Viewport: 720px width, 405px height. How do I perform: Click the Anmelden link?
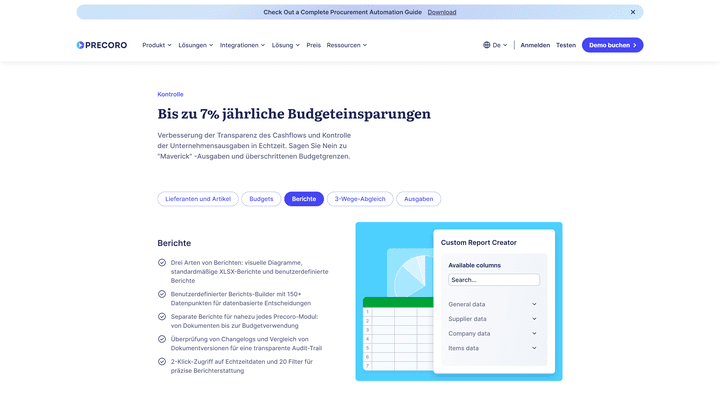point(535,45)
